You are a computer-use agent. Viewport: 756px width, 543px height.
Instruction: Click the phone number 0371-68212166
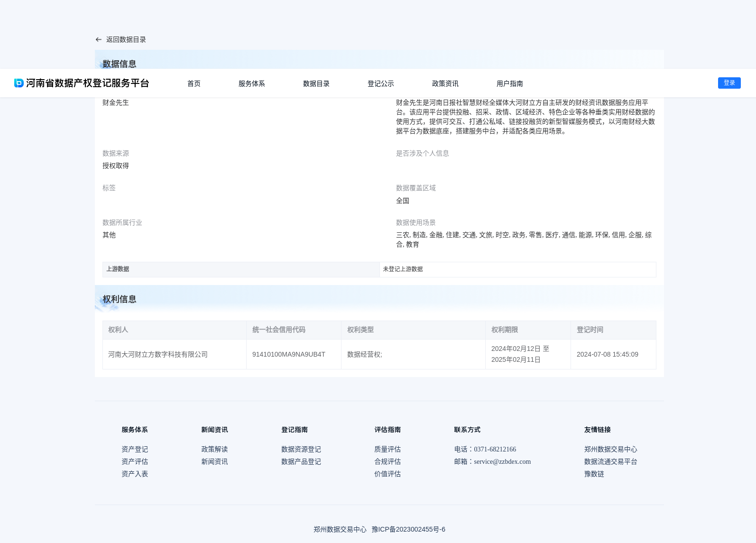pos(495,449)
